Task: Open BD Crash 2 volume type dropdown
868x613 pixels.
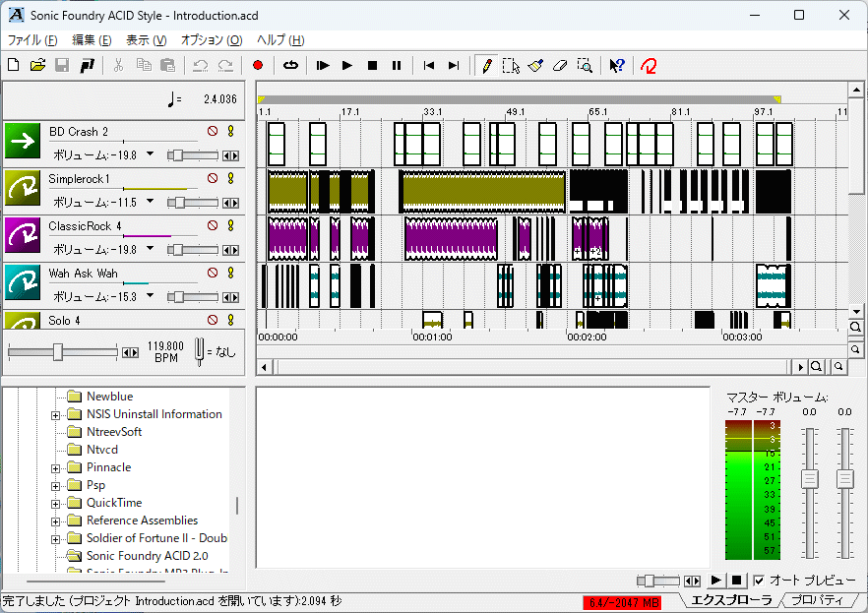Action: tap(150, 153)
